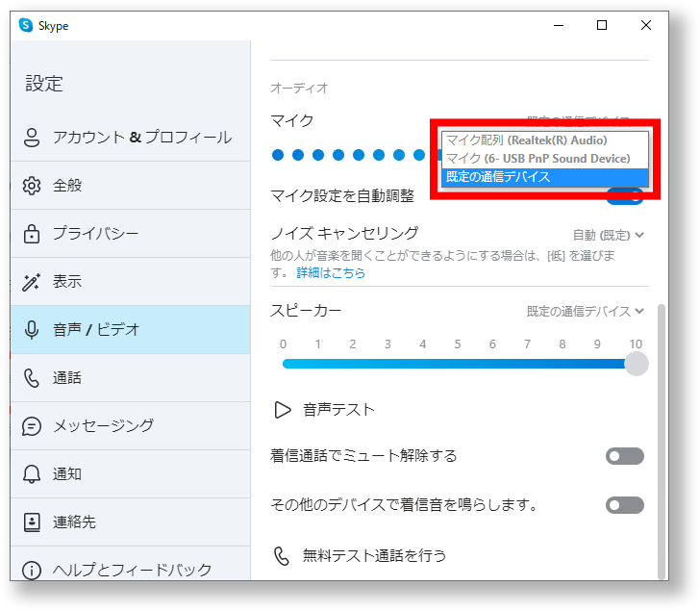This screenshot has height=611, width=700.
Task: Choose マイク (6- USB PnP Sound Device)
Action: pos(544,159)
